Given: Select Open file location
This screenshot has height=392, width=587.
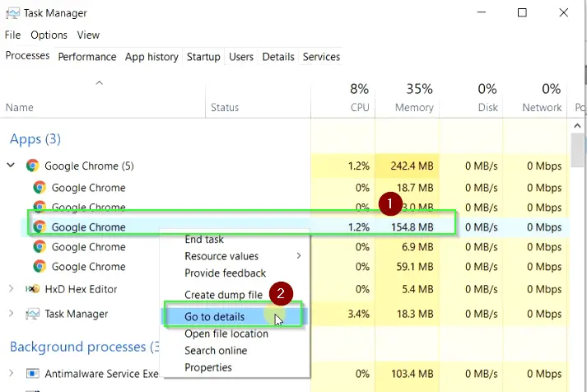Looking at the screenshot, I should [x=226, y=334].
